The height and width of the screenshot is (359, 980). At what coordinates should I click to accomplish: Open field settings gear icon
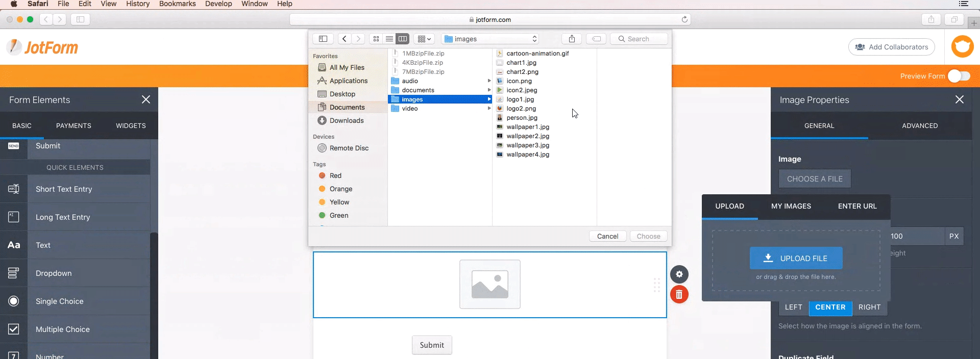pos(679,274)
